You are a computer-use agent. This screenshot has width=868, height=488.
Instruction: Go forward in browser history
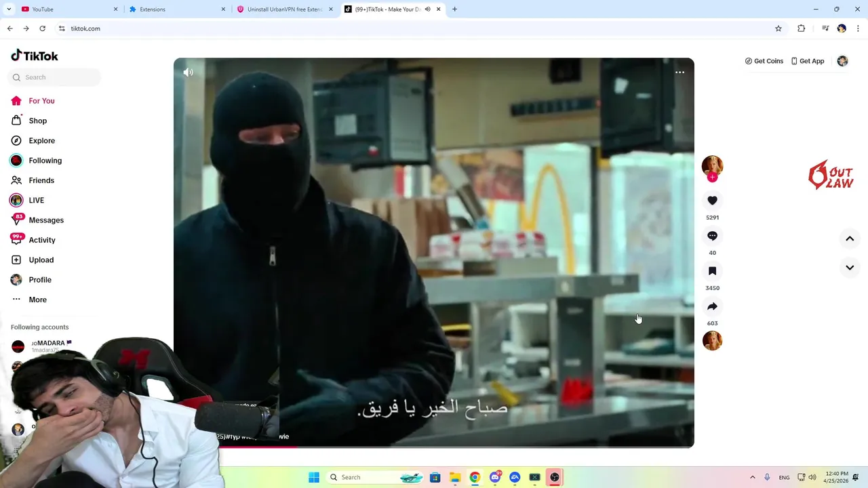click(x=26, y=28)
